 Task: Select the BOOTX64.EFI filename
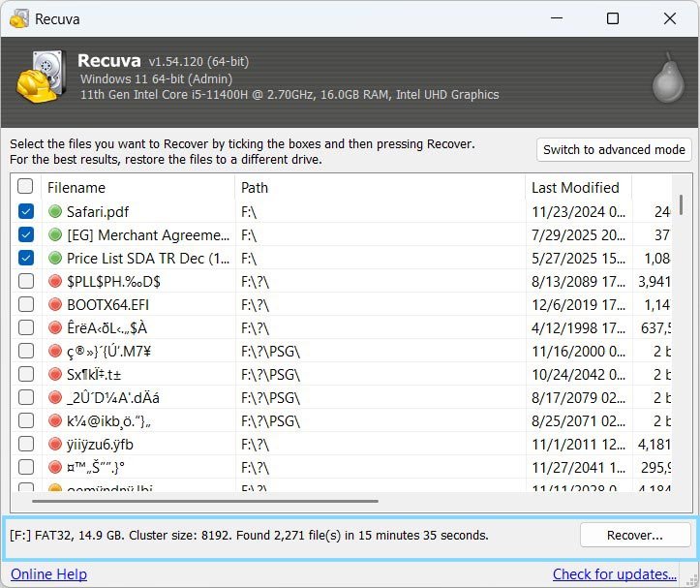[107, 305]
